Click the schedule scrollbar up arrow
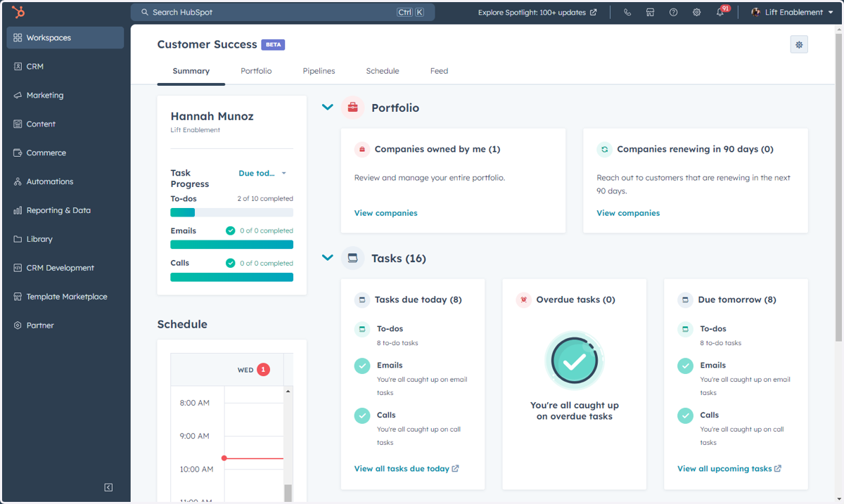 [x=288, y=391]
